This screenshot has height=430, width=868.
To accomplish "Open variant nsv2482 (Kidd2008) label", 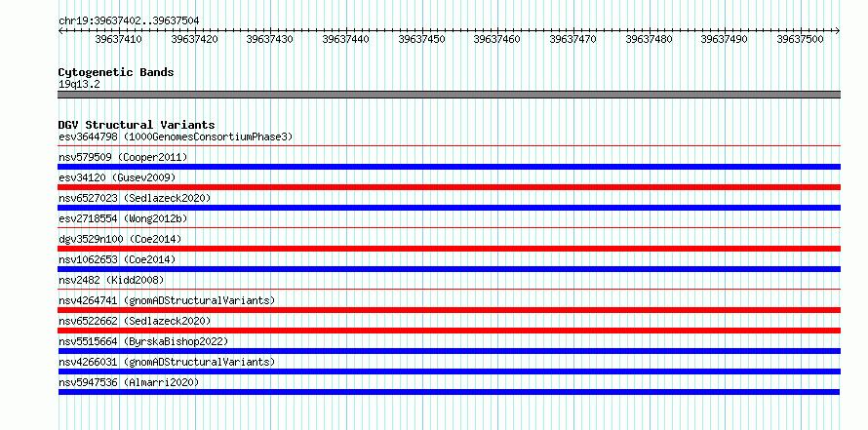I will [x=111, y=280].
